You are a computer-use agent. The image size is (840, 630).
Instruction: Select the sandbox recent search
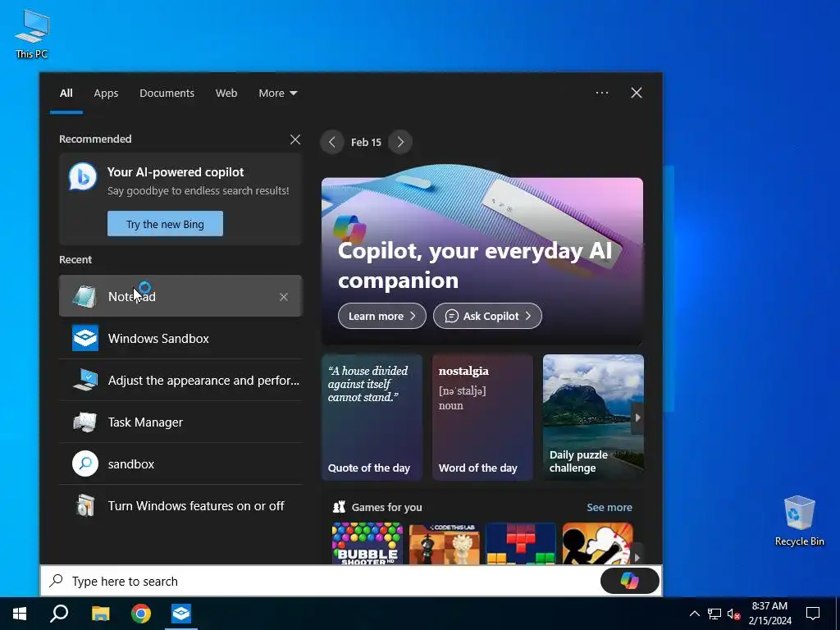coord(180,464)
